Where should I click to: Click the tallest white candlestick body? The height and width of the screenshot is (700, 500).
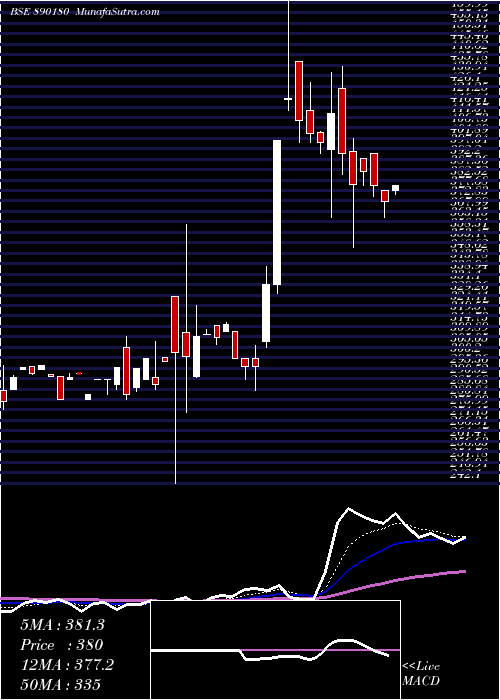[x=277, y=212]
